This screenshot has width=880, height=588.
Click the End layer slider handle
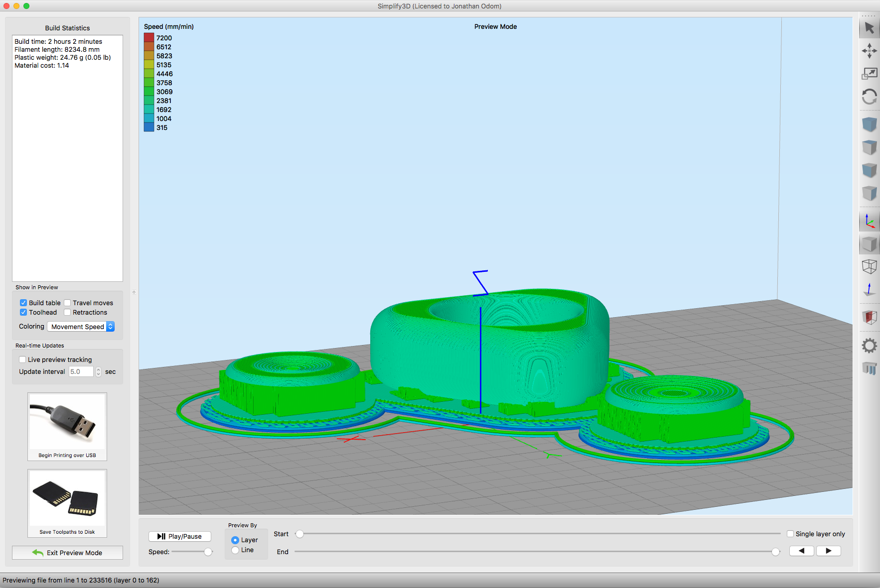click(x=775, y=552)
